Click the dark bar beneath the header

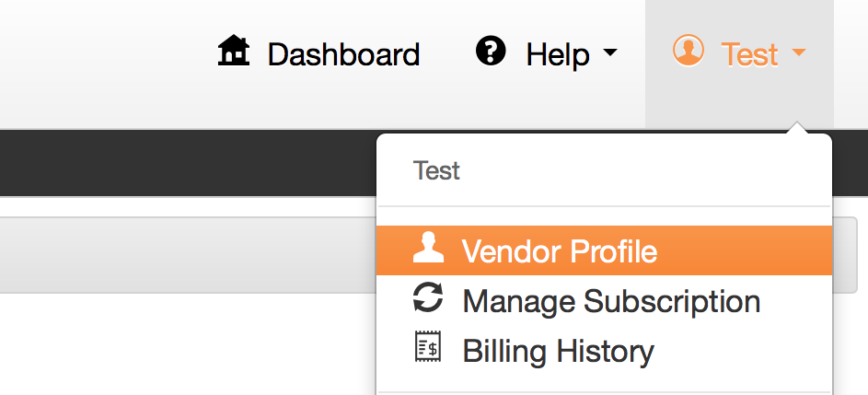click(188, 163)
